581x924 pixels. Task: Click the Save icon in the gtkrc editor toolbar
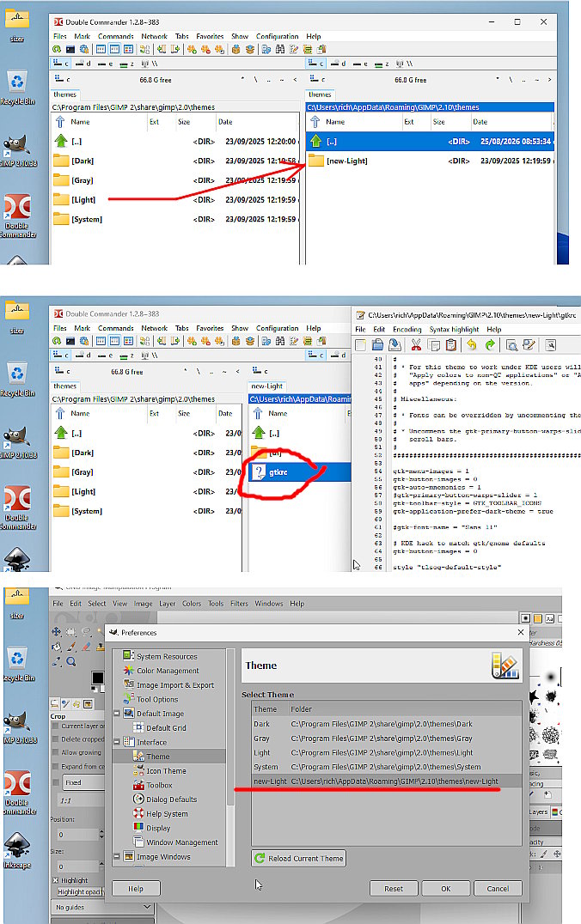(x=395, y=344)
